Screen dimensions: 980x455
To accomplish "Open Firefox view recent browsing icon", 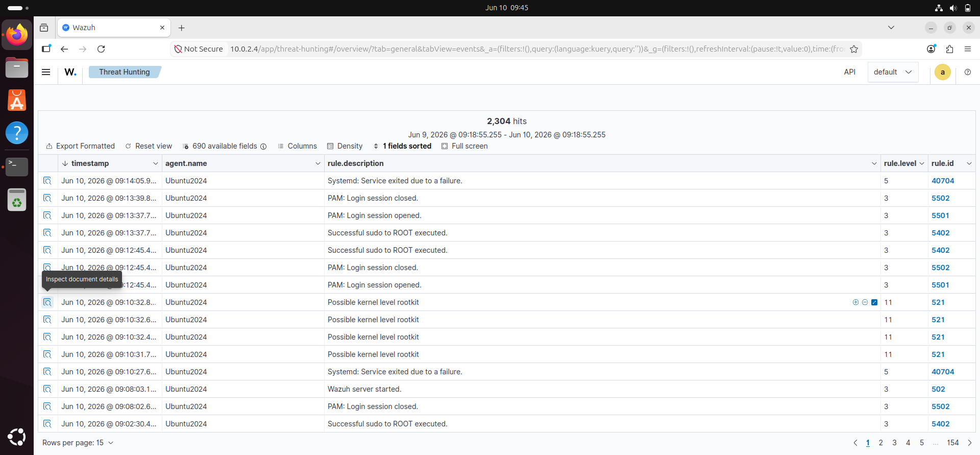I will (x=44, y=28).
